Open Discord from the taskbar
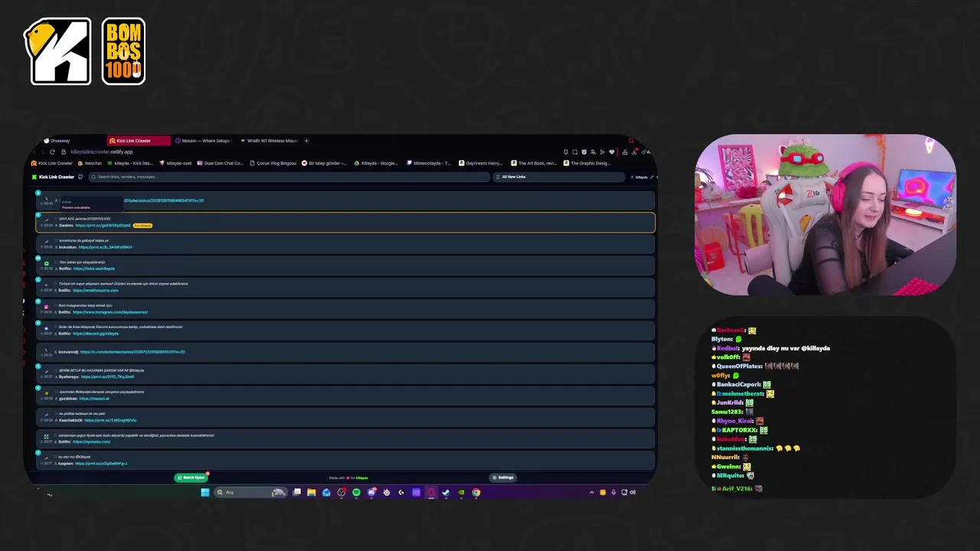980x551 pixels. pos(371,492)
